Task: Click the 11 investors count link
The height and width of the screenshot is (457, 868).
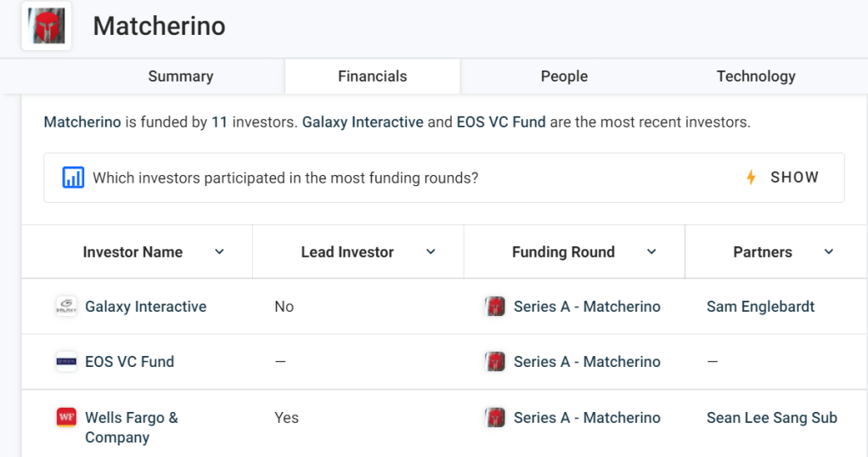Action: (219, 121)
